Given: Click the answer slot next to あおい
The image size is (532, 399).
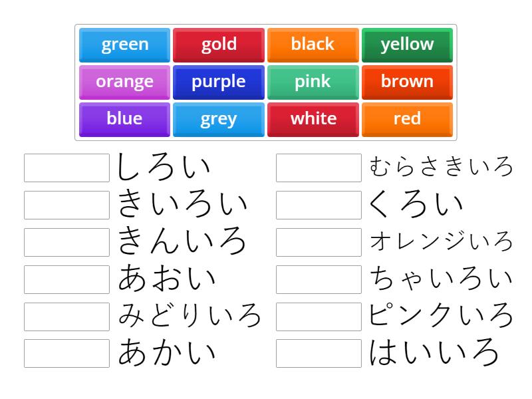Looking at the screenshot, I should point(66,279).
